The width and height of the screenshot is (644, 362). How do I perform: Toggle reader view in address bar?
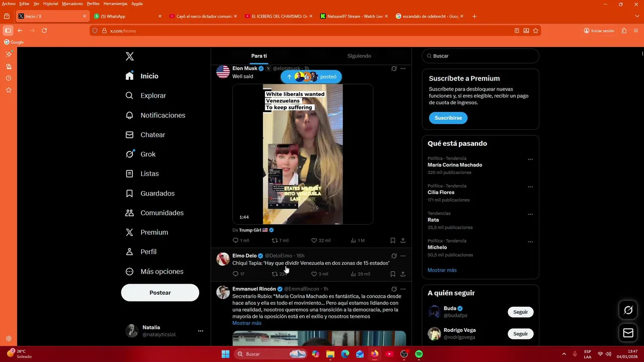point(517,31)
